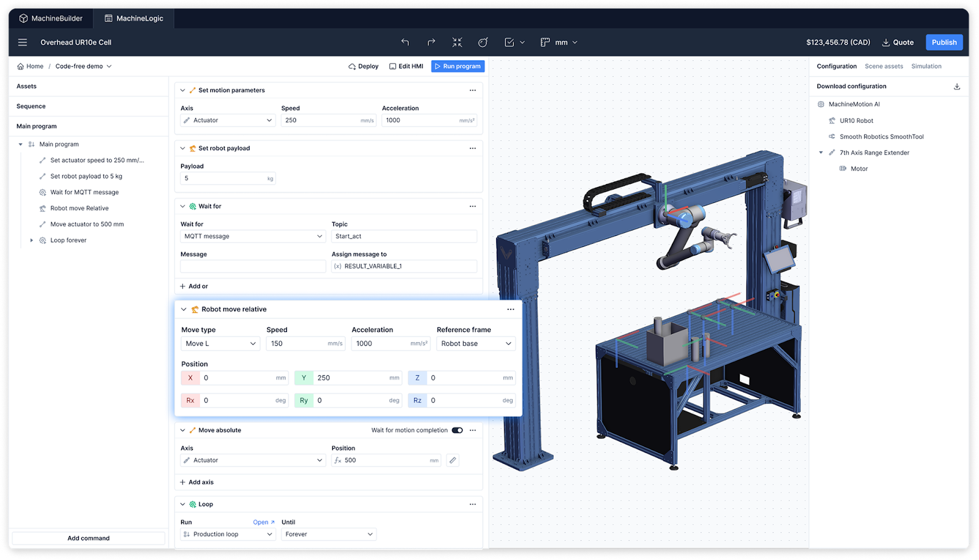Click the collapse-arrows icon in top toolbar
The height and width of the screenshot is (560, 979).
click(457, 42)
